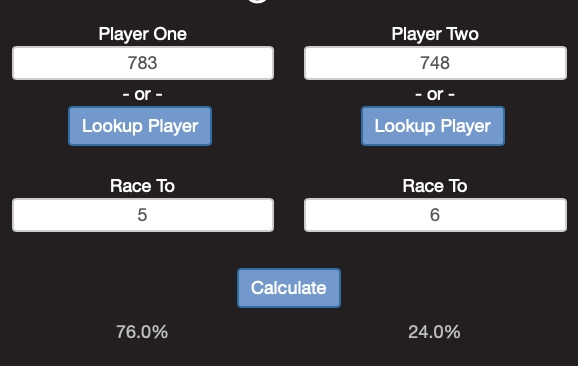The image size is (578, 366).
Task: Click the 24.0% win probability result
Action: (x=434, y=332)
